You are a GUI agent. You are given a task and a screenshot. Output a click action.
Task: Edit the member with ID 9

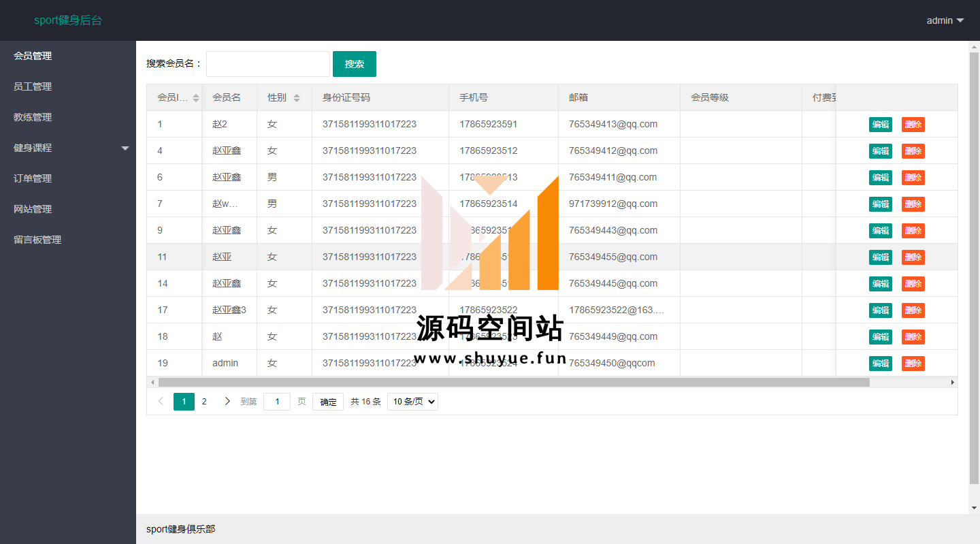coord(881,231)
